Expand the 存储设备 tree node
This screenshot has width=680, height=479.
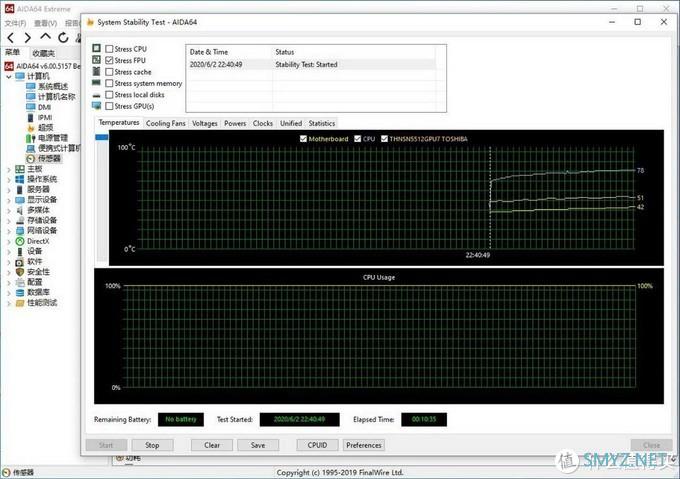click(9, 220)
